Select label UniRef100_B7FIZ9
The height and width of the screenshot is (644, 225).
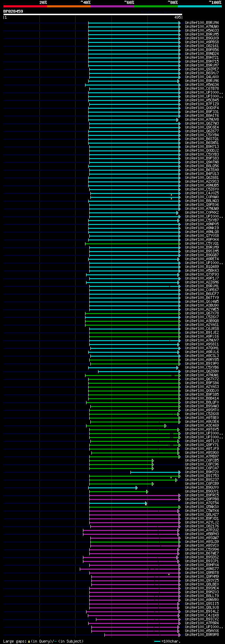coord(202,104)
